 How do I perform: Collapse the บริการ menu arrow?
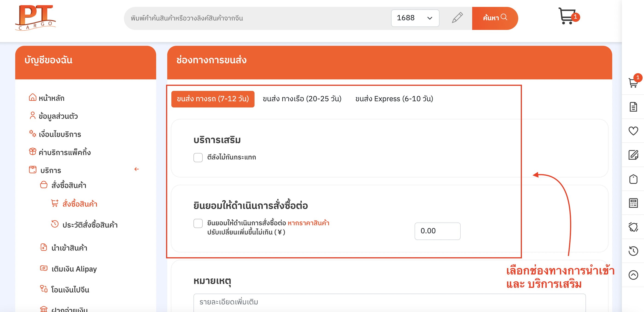click(x=137, y=169)
